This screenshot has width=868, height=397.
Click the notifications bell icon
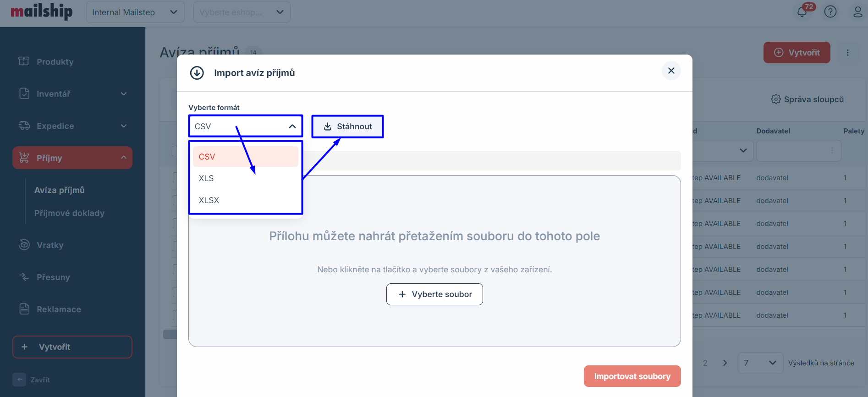pyautogui.click(x=802, y=11)
